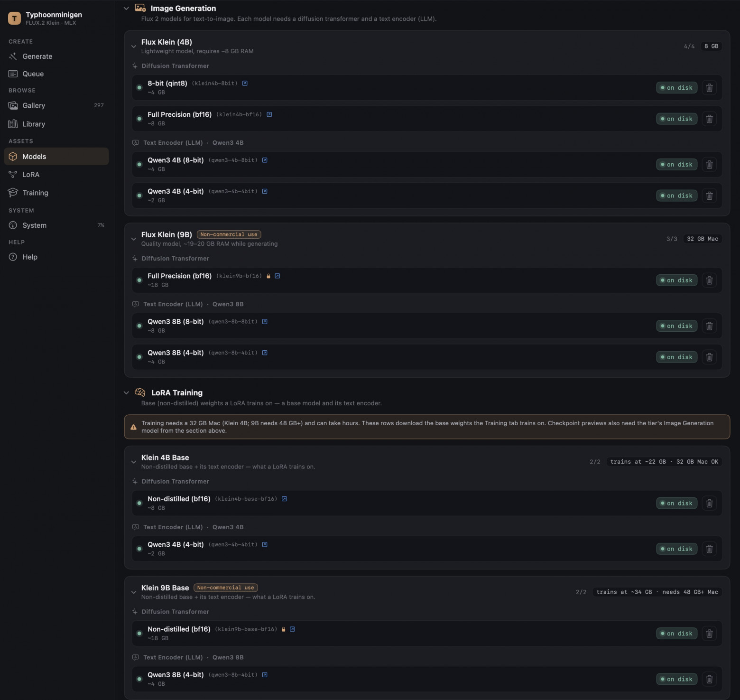Collapse the Flux Klein (4B) group
740x700 pixels.
pyautogui.click(x=134, y=46)
